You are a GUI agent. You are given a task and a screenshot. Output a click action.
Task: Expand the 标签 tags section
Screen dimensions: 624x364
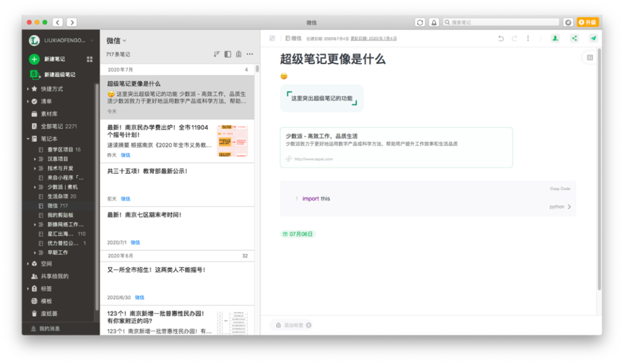pos(28,288)
